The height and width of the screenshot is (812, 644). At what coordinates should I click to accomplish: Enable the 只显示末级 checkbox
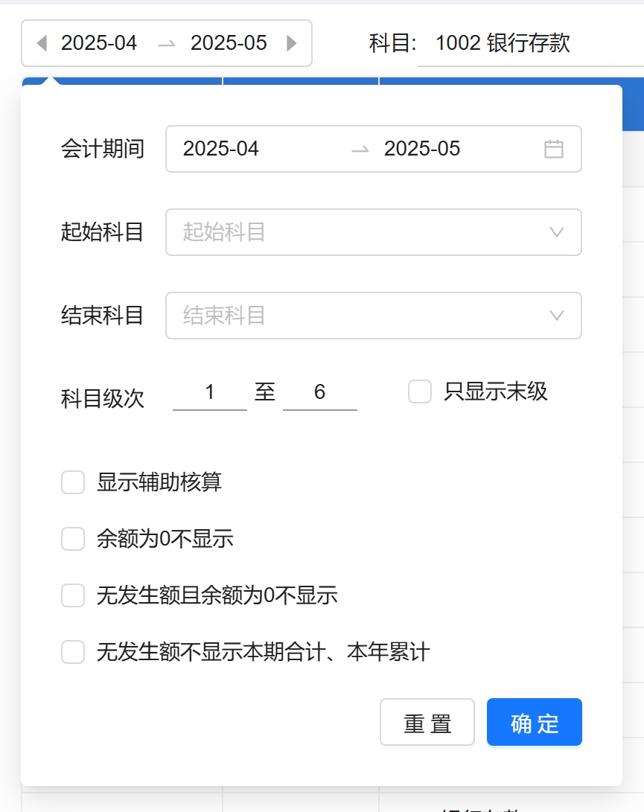click(420, 391)
